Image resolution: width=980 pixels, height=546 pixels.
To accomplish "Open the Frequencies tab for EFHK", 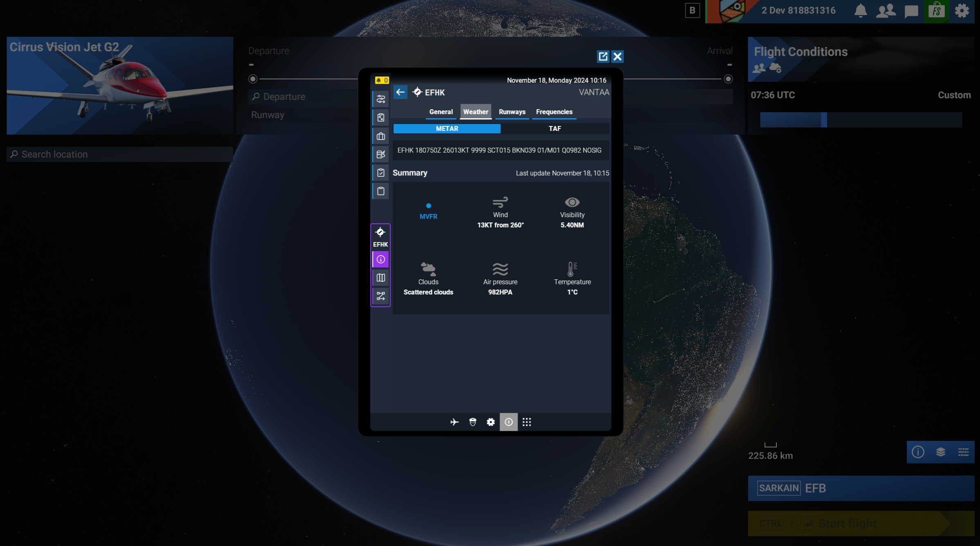I will pyautogui.click(x=554, y=112).
